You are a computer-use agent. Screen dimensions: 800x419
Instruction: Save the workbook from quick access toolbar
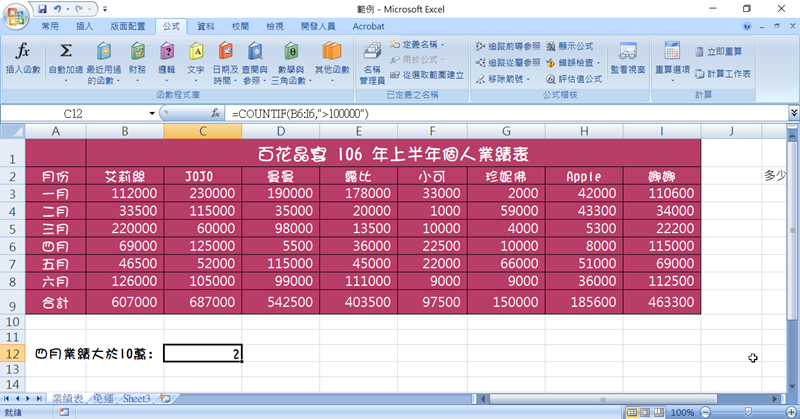pyautogui.click(x=42, y=9)
